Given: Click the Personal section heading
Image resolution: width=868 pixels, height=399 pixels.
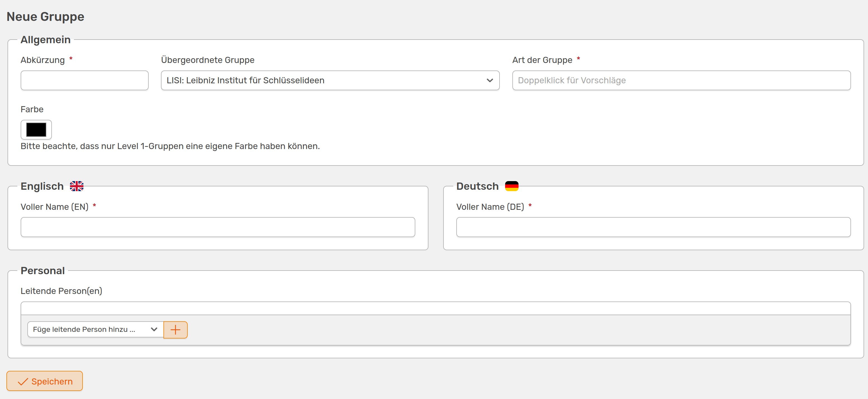Looking at the screenshot, I should point(42,271).
